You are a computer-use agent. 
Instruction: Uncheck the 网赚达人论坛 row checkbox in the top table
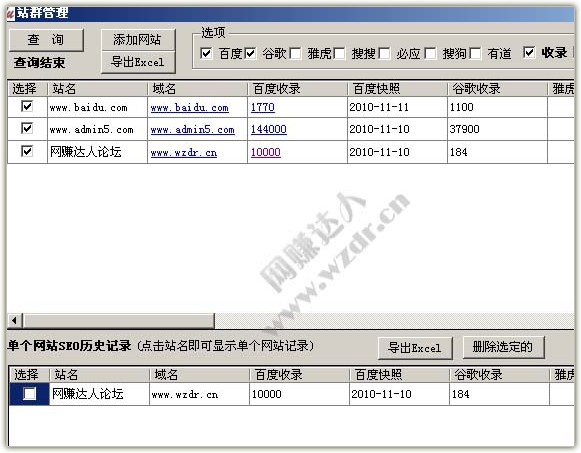27,151
